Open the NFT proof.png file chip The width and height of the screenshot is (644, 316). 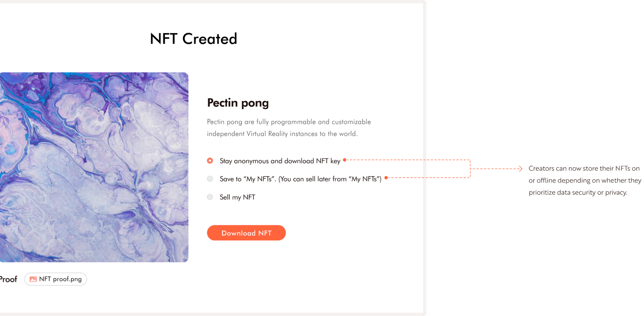(56, 279)
